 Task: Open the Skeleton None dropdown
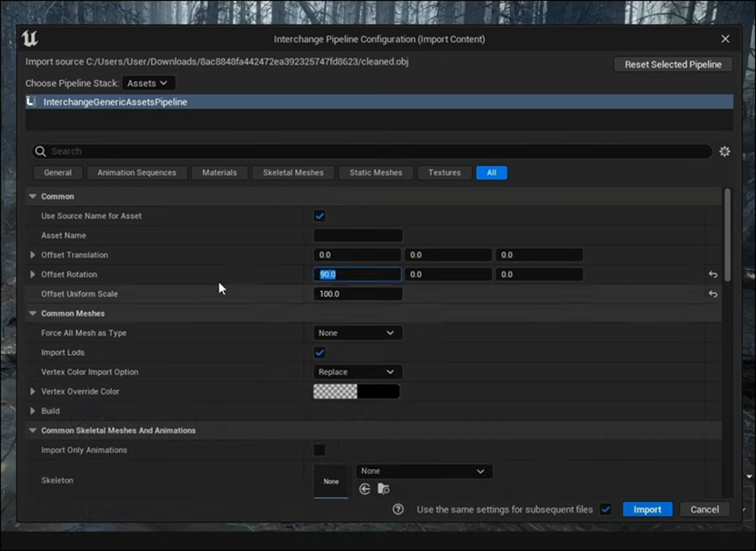tap(424, 471)
